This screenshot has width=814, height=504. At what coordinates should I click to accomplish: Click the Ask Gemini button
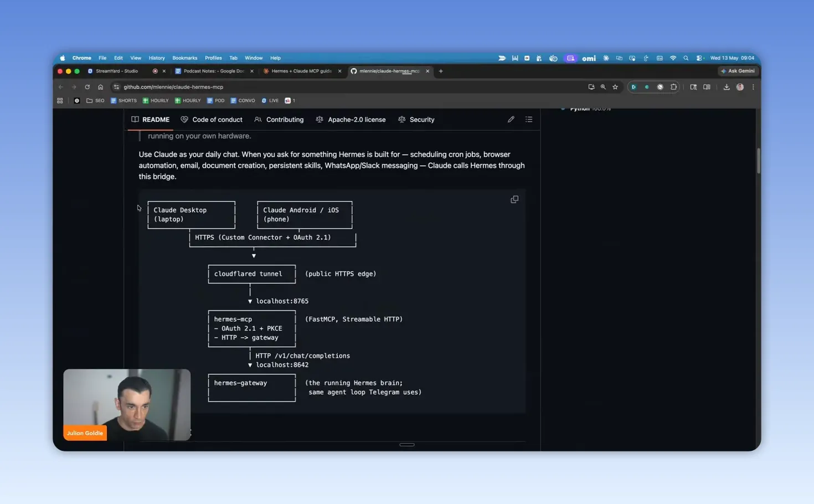[738, 71]
